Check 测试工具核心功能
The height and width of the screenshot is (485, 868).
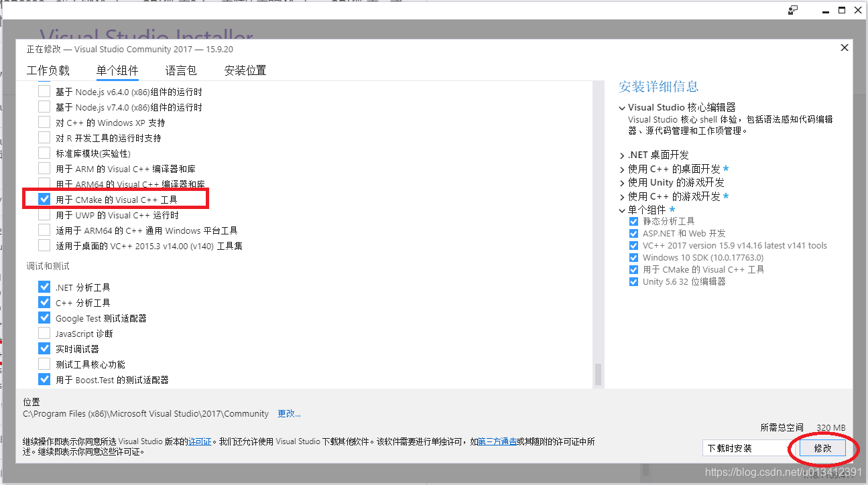44,364
